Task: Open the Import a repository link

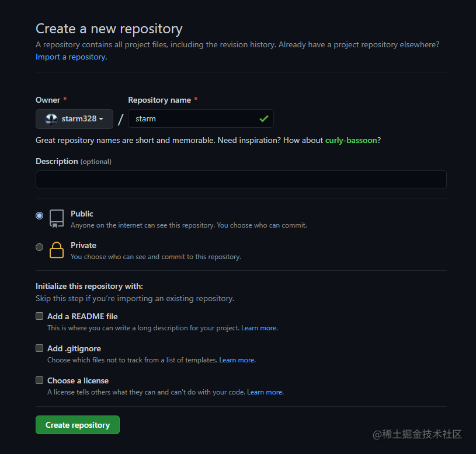Action: tap(71, 57)
